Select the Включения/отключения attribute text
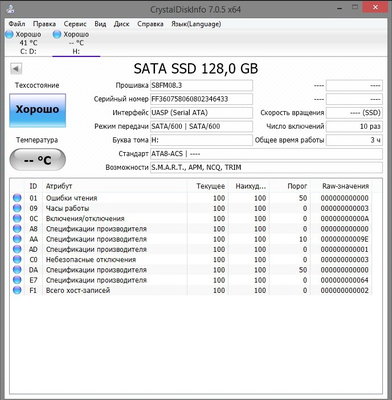This screenshot has width=392, height=400. 85,219
